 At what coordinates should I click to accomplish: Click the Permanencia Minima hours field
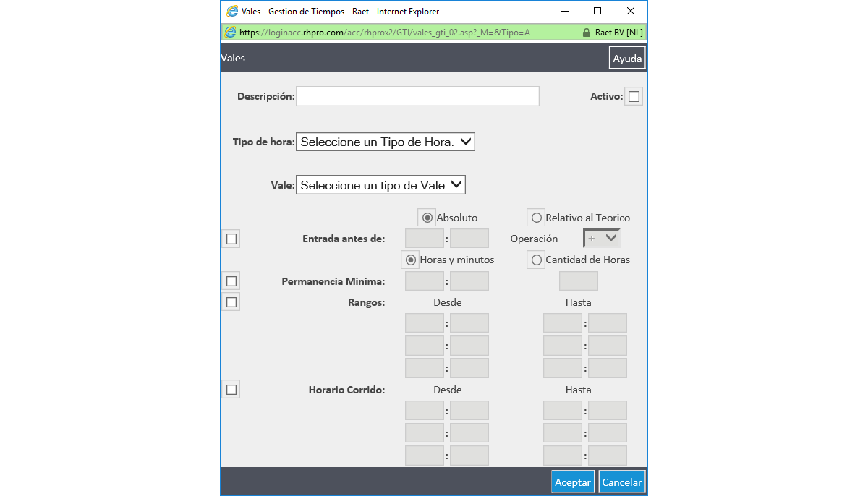(425, 281)
